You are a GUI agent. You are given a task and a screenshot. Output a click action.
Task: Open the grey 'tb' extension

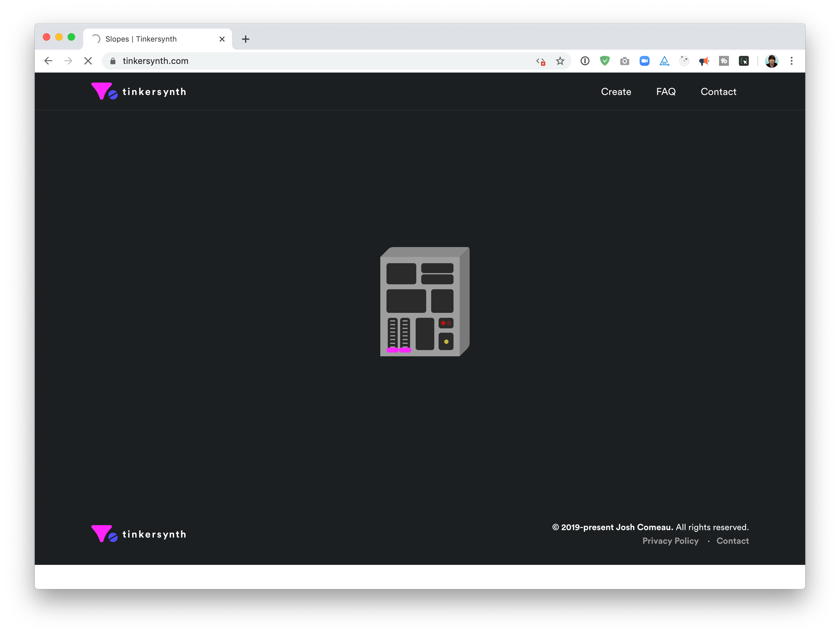click(724, 61)
